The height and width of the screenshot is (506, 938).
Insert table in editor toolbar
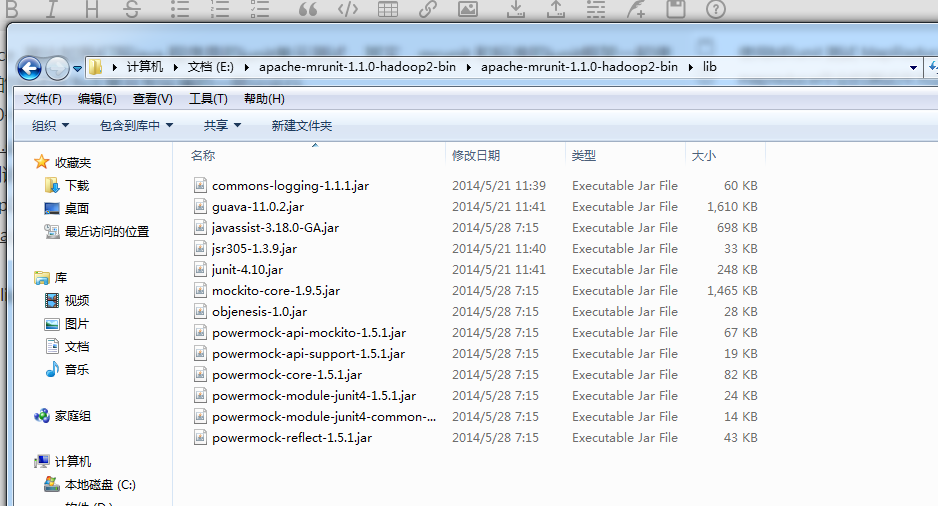[388, 9]
